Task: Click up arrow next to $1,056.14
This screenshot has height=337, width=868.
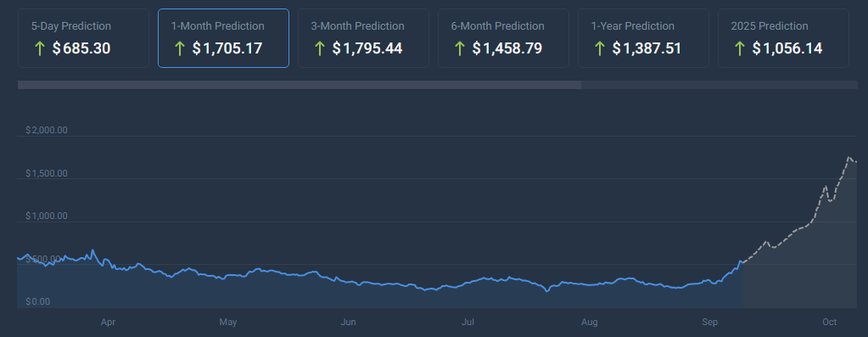Action: click(740, 48)
